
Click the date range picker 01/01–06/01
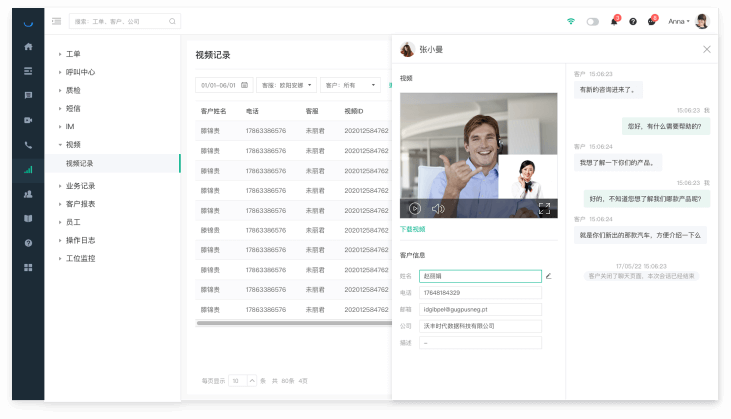223,86
